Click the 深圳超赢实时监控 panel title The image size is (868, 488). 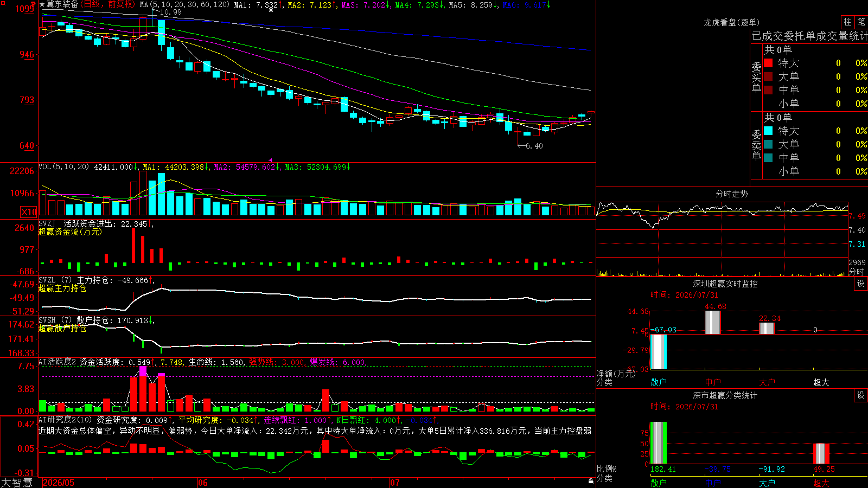click(x=725, y=284)
